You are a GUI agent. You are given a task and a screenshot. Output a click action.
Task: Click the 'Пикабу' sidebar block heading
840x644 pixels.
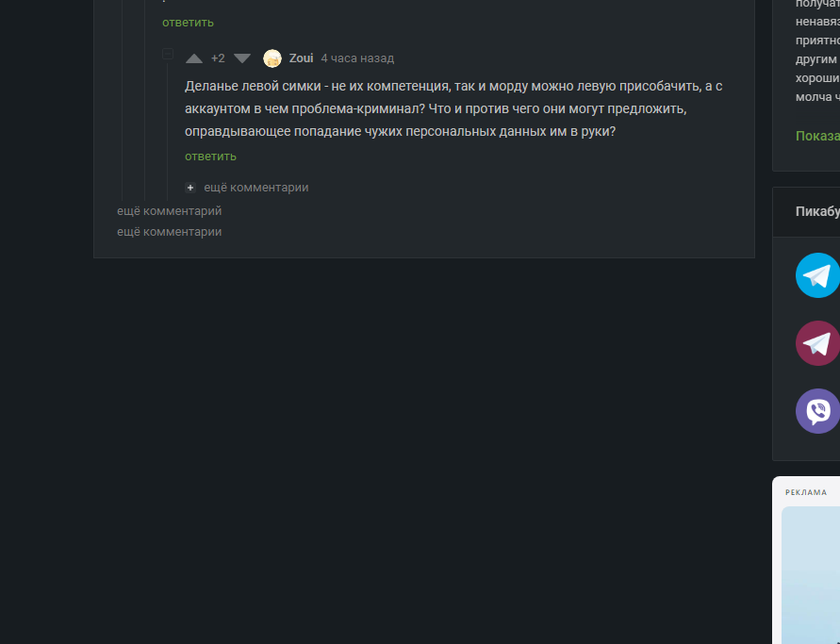tap(816, 212)
